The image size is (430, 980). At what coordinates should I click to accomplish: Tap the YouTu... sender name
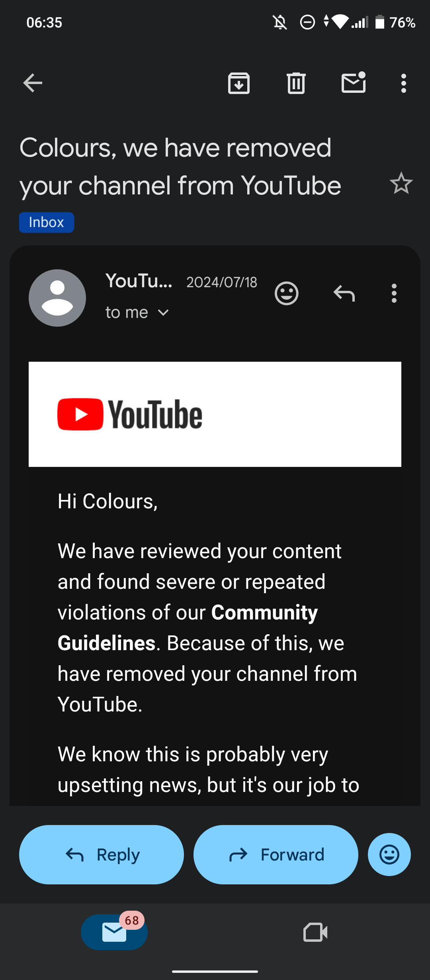point(139,281)
